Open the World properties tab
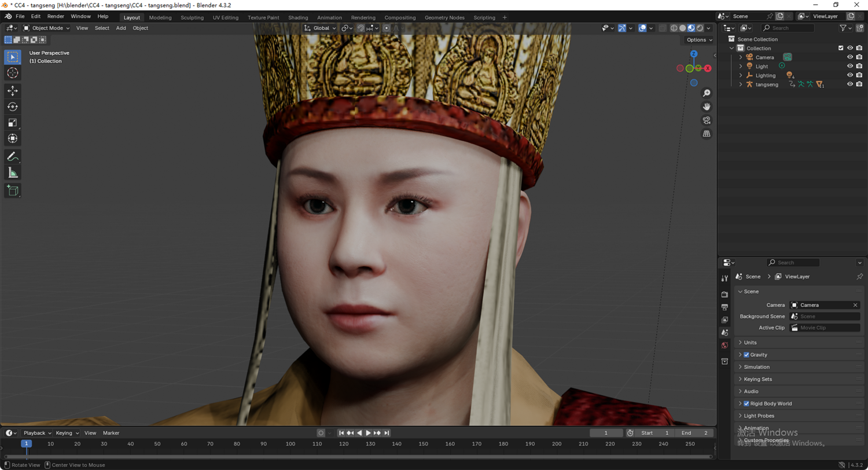Screen dimensions: 868x470 click(x=724, y=346)
